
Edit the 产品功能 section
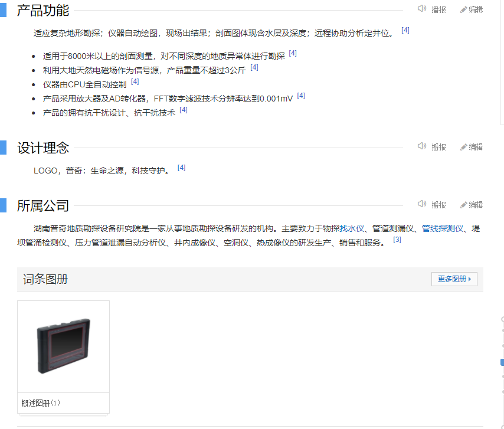[x=472, y=9]
